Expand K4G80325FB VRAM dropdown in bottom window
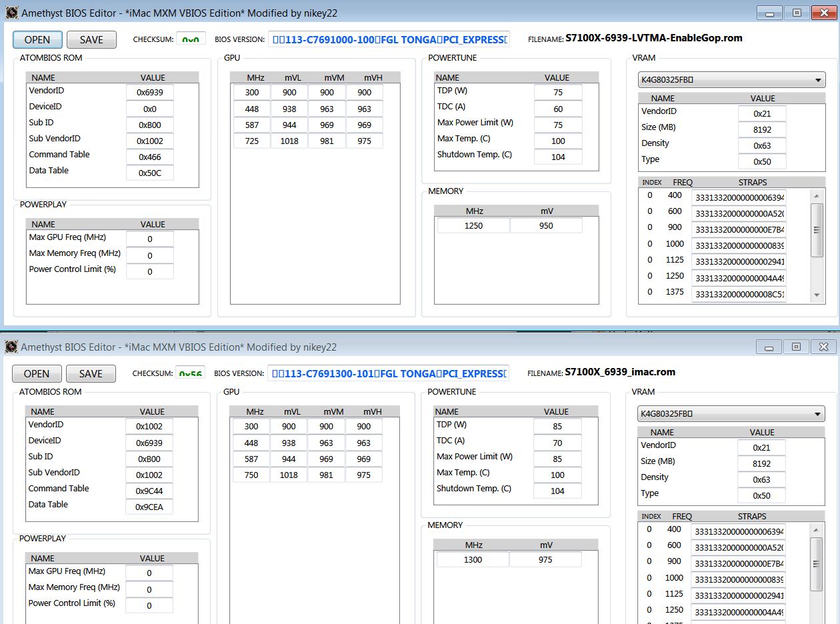Screen dimensions: 840x624 coord(731,414)
